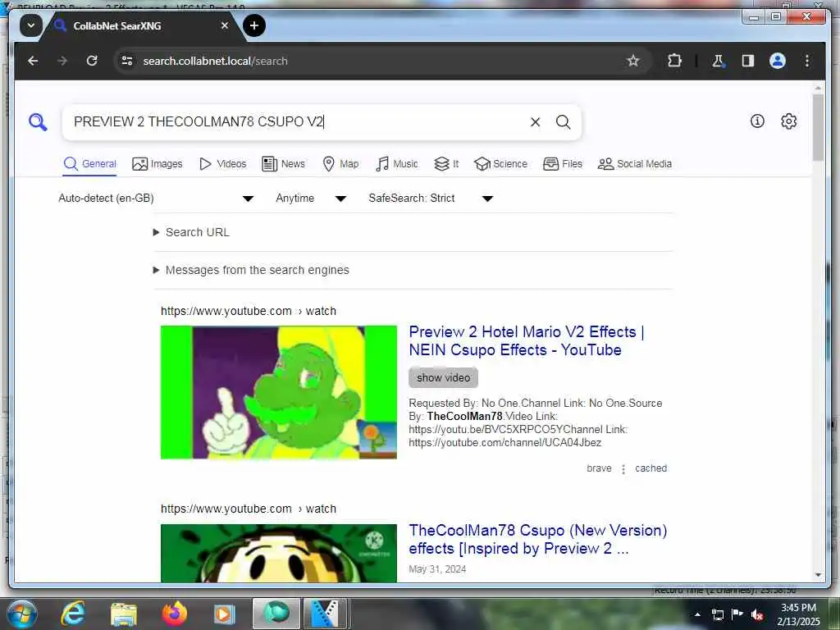Open the Windows Start menu
The height and width of the screenshot is (630, 840).
[22, 614]
